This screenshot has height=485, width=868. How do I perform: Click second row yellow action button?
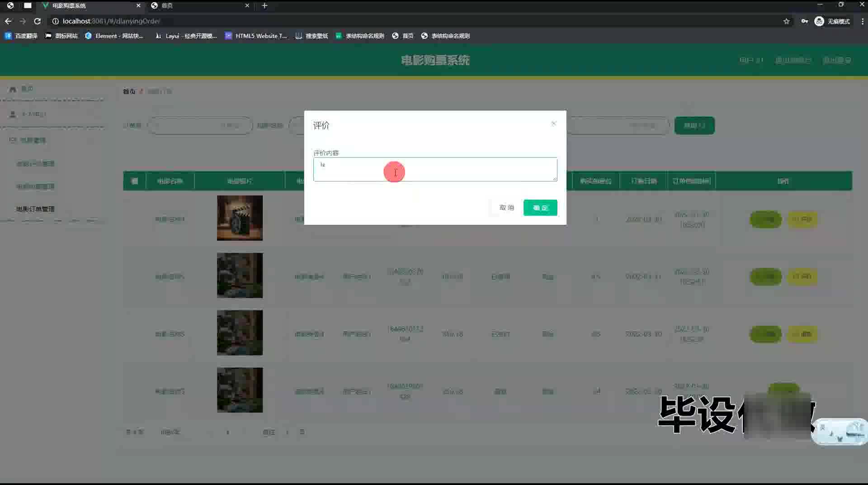point(802,276)
